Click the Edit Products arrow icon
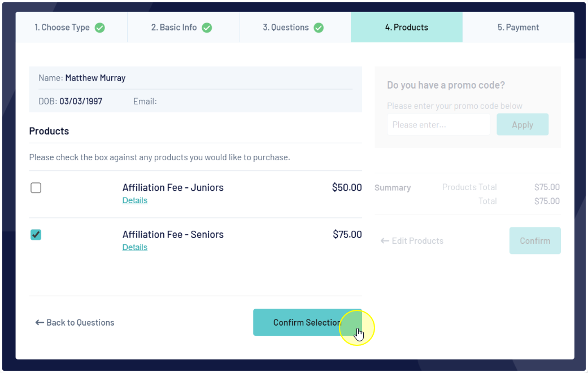 (385, 241)
